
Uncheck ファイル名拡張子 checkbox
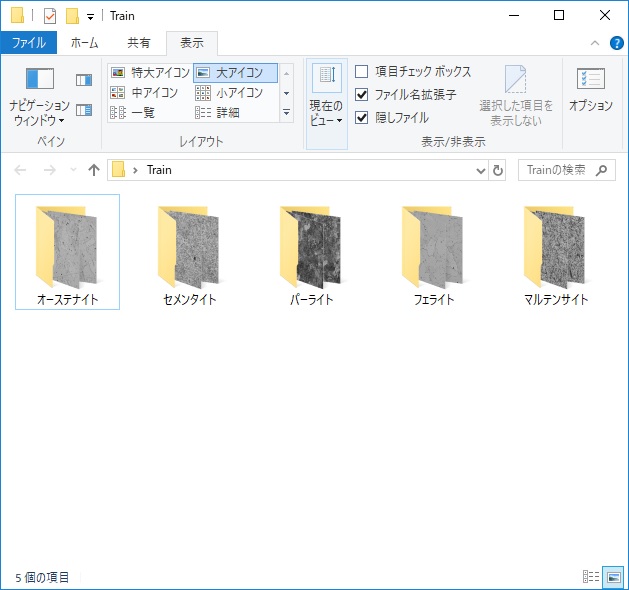(x=361, y=95)
